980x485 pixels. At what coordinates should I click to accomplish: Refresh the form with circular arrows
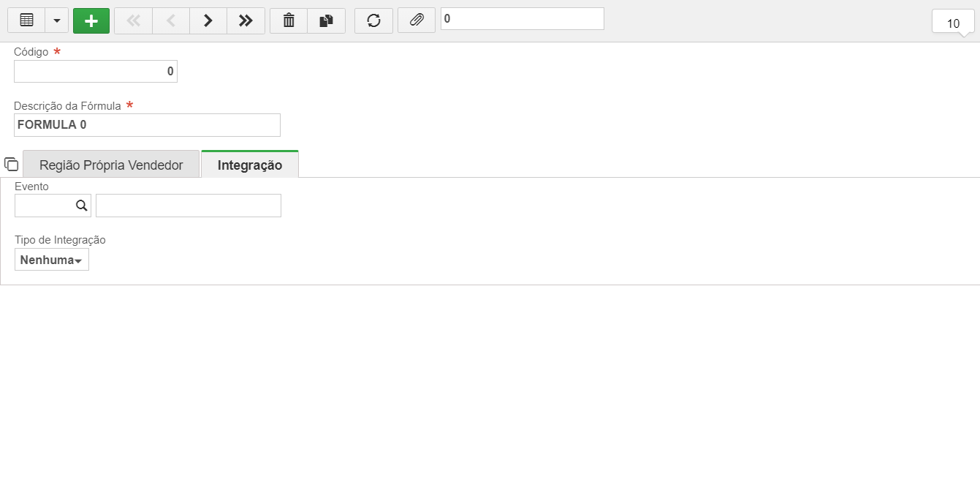373,20
